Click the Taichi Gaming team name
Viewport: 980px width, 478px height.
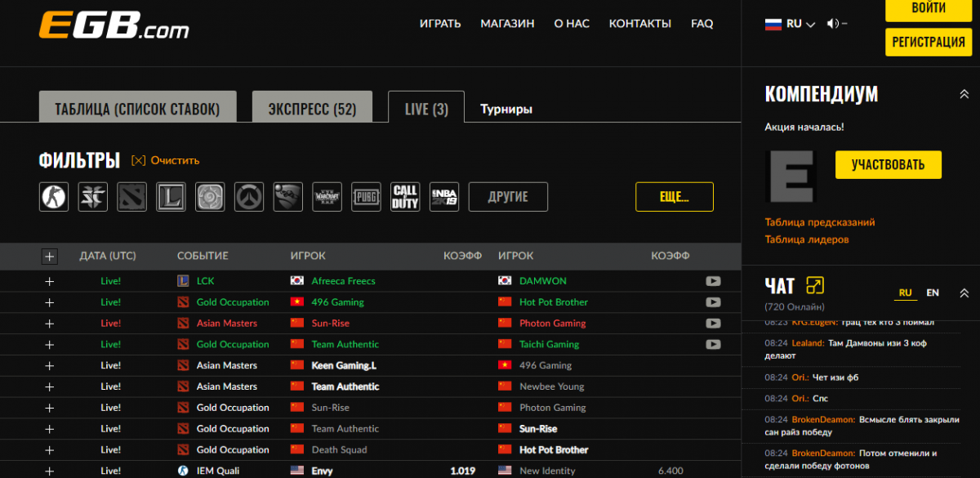(x=550, y=345)
